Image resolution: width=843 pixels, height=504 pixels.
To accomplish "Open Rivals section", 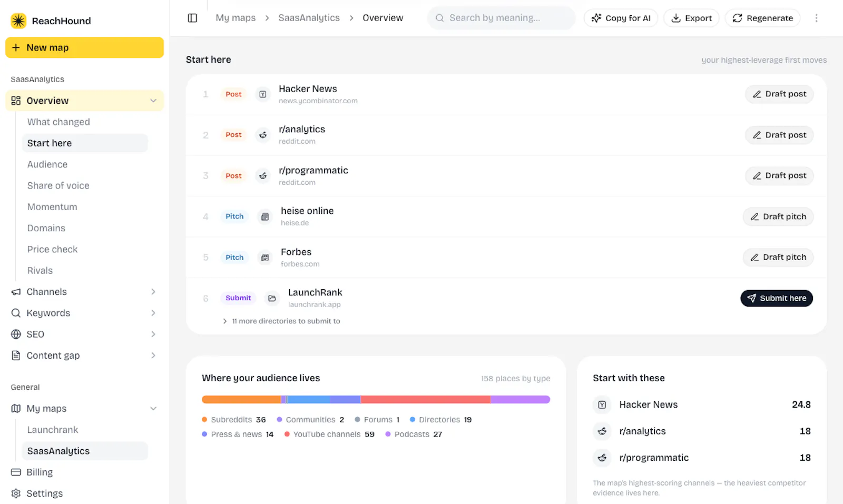I will [85, 271].
